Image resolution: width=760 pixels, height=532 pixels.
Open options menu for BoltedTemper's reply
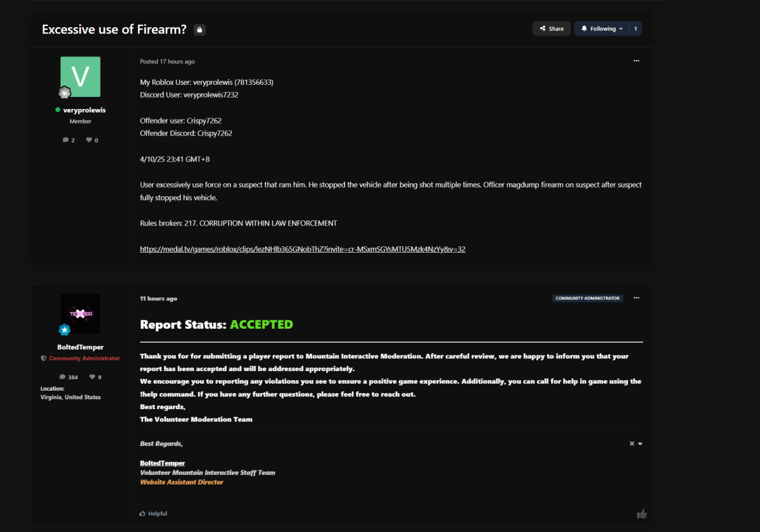636,298
